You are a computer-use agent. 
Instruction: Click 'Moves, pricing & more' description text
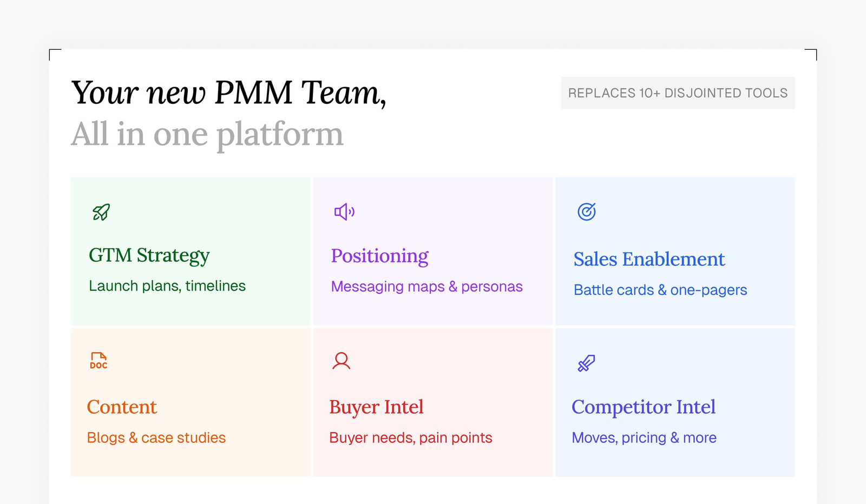tap(644, 438)
